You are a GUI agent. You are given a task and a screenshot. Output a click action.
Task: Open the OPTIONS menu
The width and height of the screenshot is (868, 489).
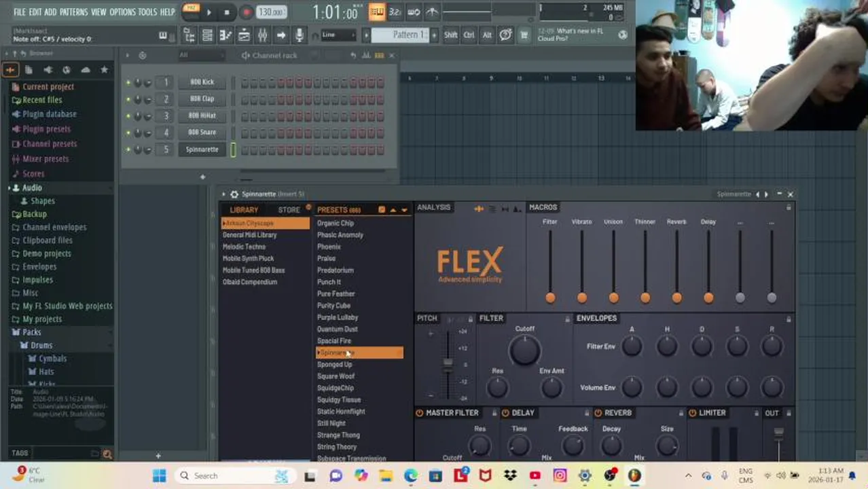click(x=122, y=12)
